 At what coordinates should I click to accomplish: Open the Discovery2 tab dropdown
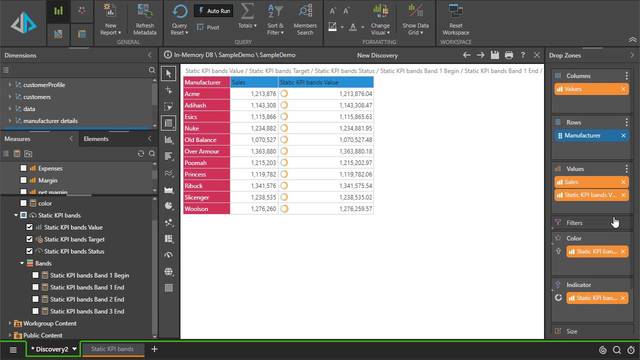74,349
